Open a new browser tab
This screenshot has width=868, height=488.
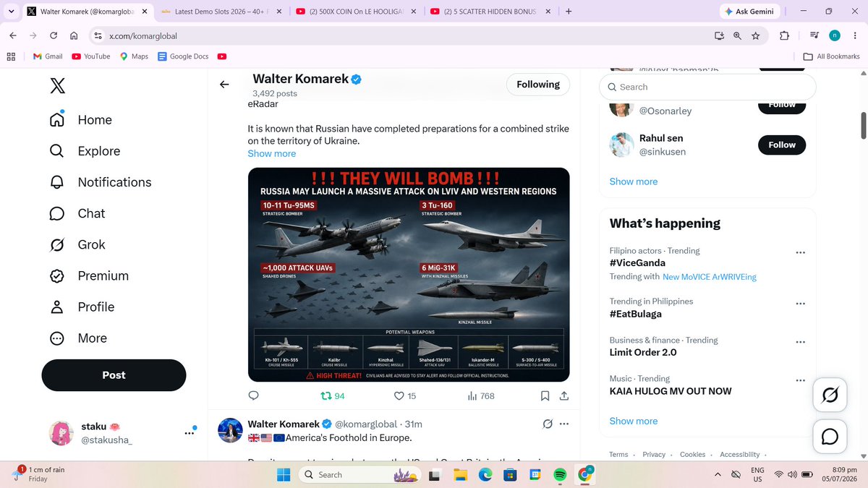pyautogui.click(x=569, y=12)
